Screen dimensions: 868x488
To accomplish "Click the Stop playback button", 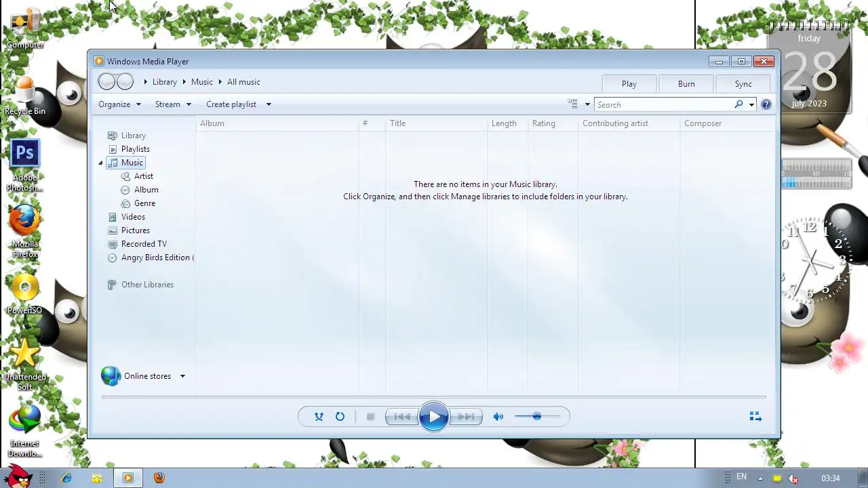I will click(370, 417).
